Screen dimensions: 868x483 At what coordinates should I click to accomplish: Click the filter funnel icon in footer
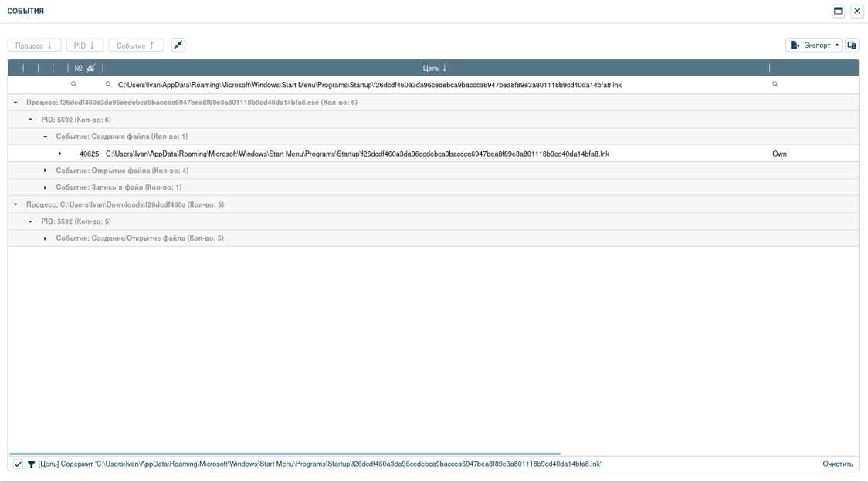(x=32, y=464)
